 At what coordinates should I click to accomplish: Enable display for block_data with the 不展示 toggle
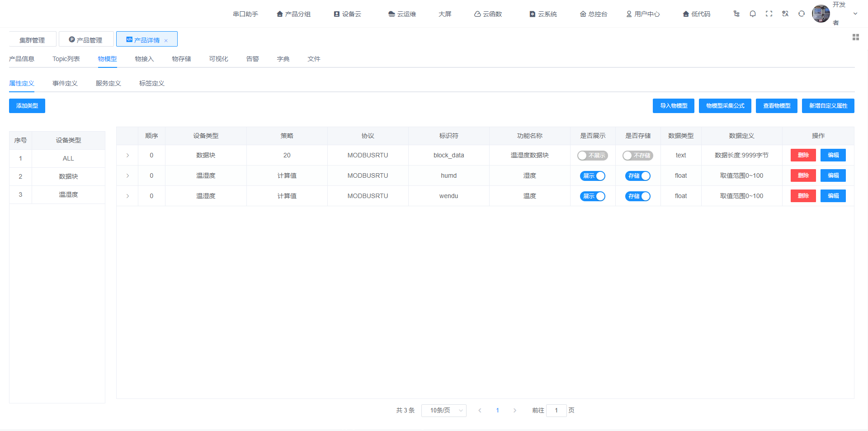point(592,155)
